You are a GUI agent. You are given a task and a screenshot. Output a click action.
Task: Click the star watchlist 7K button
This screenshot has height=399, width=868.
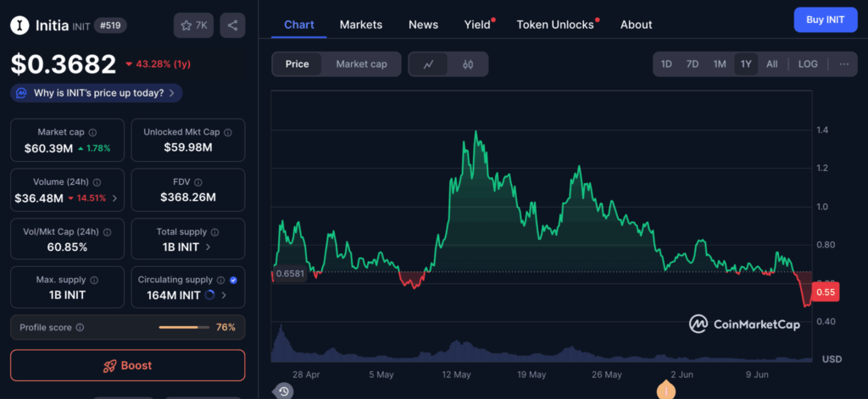[x=193, y=25]
